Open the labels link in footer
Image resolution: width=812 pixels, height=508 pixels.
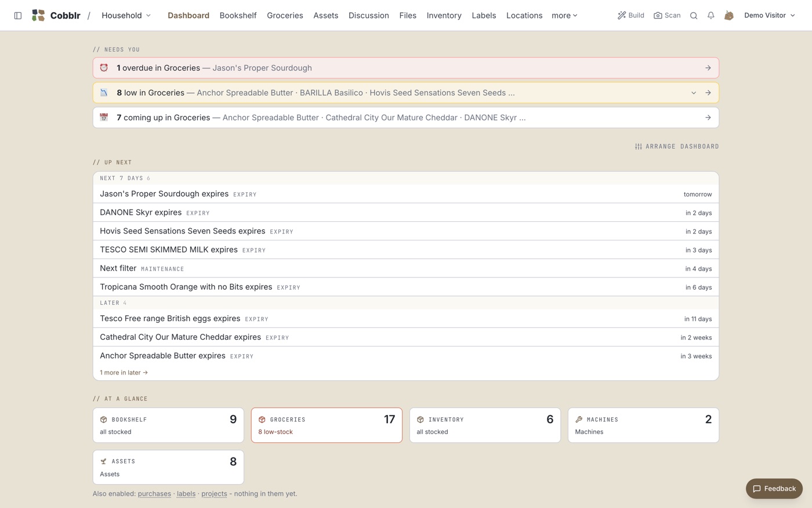186,494
